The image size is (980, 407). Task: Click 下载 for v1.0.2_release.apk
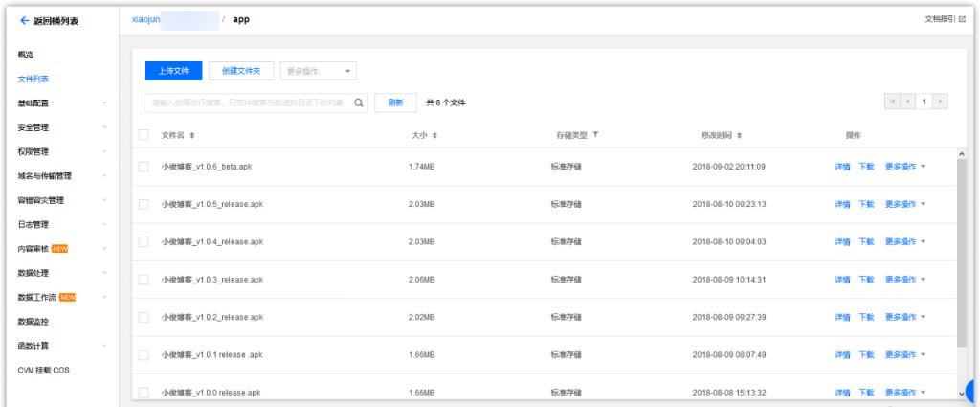pos(866,317)
